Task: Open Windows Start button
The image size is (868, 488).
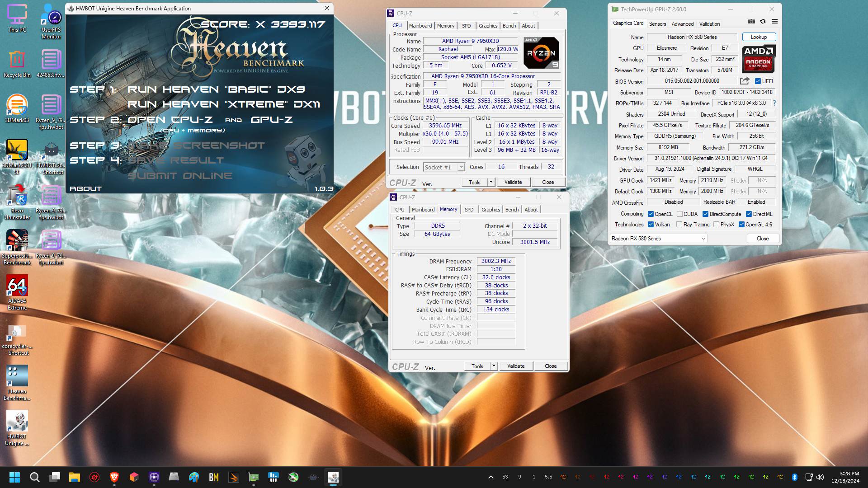Action: click(x=14, y=477)
